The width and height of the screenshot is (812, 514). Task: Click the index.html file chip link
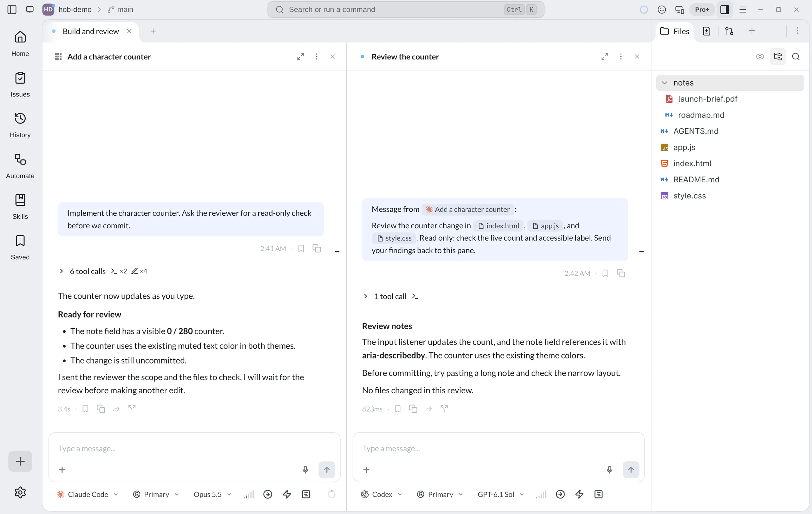[498, 225]
